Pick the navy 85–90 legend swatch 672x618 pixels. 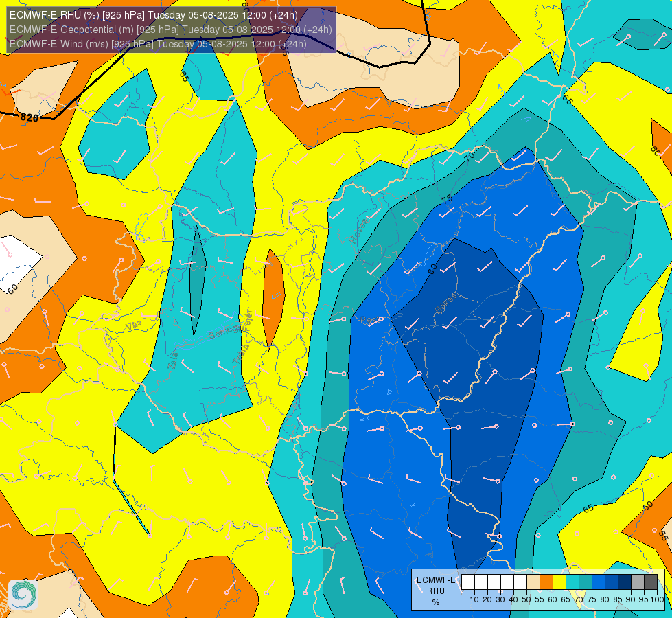coord(625,582)
